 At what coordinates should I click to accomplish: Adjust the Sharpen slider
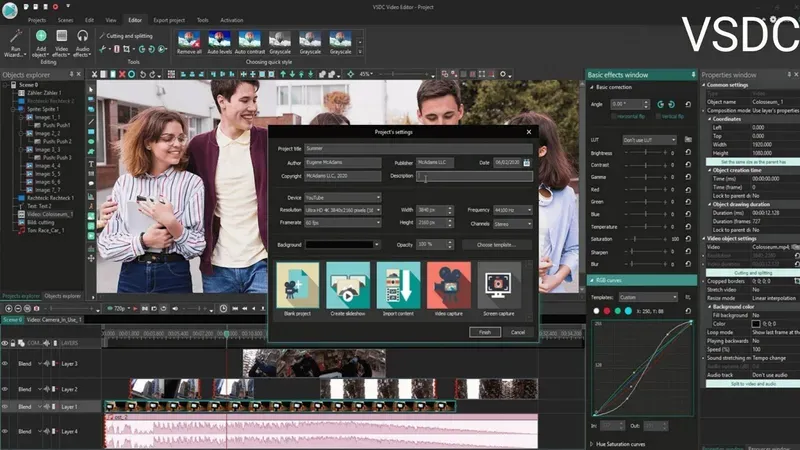[646, 252]
